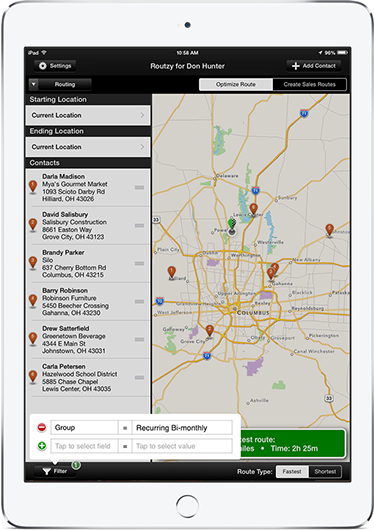Screen dimensions: 374x530
Task: Open the Routing selector
Action: [65, 85]
